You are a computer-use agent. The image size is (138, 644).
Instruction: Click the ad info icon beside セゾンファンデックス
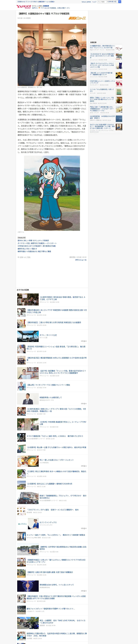[84, 528]
